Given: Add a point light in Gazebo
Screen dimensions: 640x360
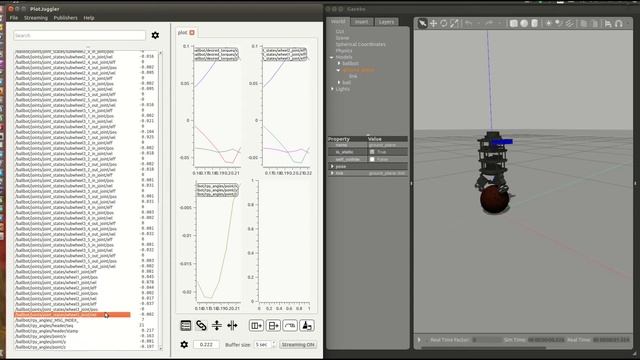Looking at the screenshot, I should click(x=549, y=24).
